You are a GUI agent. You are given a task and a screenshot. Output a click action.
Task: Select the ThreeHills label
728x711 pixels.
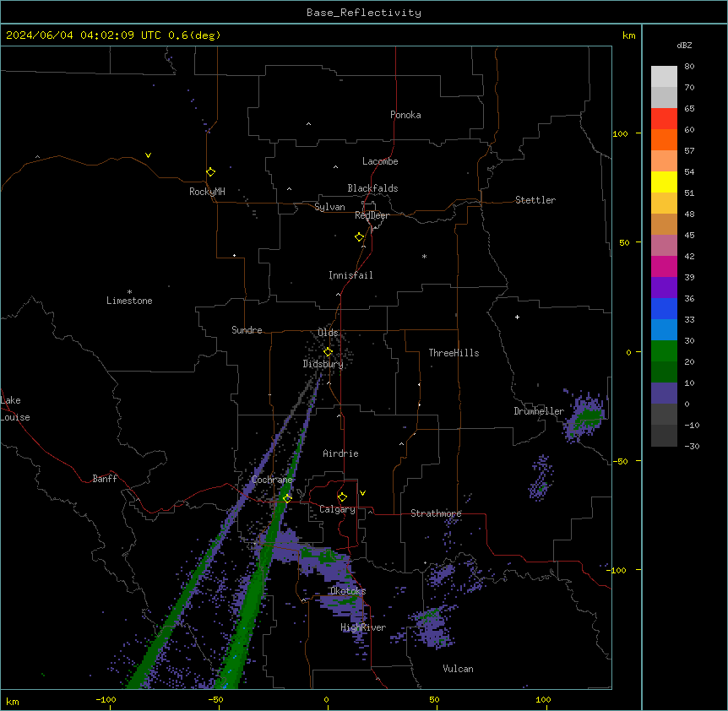point(454,353)
